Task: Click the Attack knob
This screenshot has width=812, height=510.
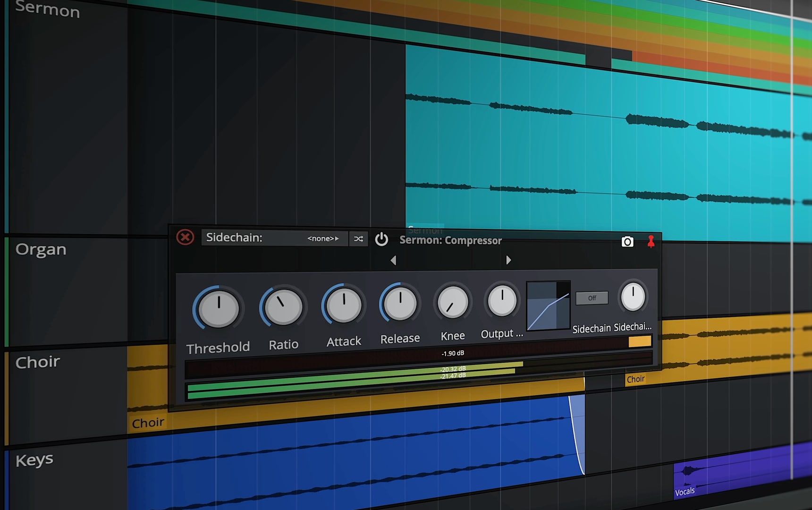Action: click(344, 305)
